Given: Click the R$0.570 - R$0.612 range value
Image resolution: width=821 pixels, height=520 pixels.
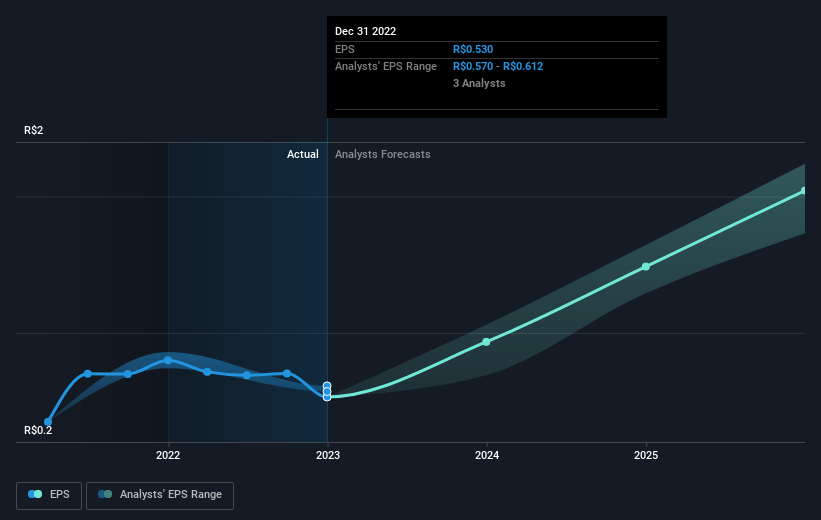Looking at the screenshot, I should click(498, 67).
